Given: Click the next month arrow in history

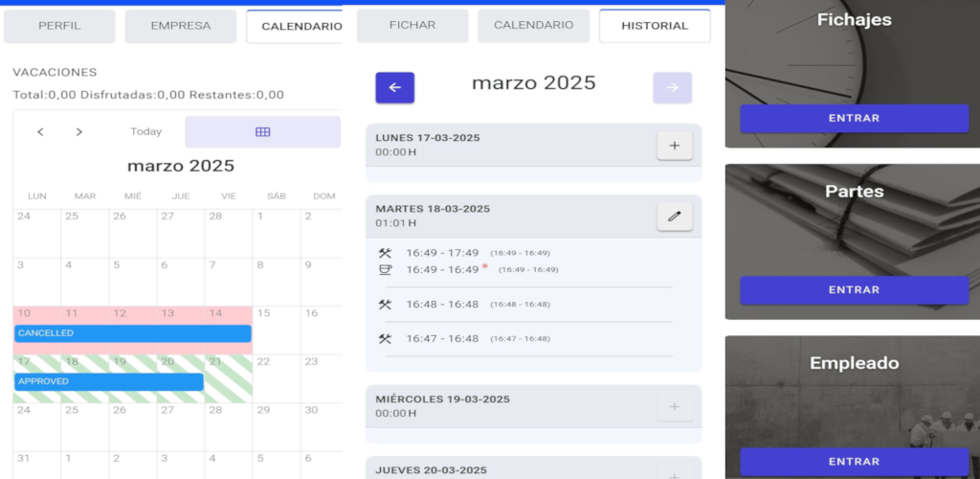Looking at the screenshot, I should click(673, 87).
